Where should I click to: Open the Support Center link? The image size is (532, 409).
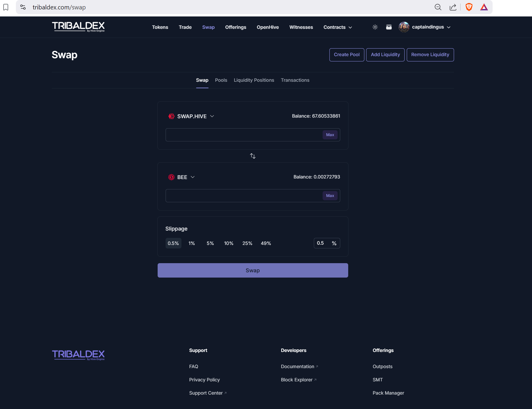tap(208, 393)
